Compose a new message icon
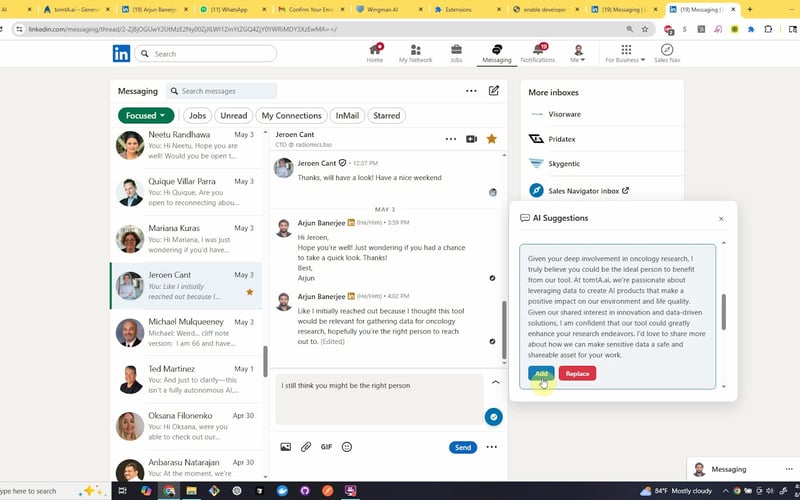The height and width of the screenshot is (500, 800). [493, 91]
